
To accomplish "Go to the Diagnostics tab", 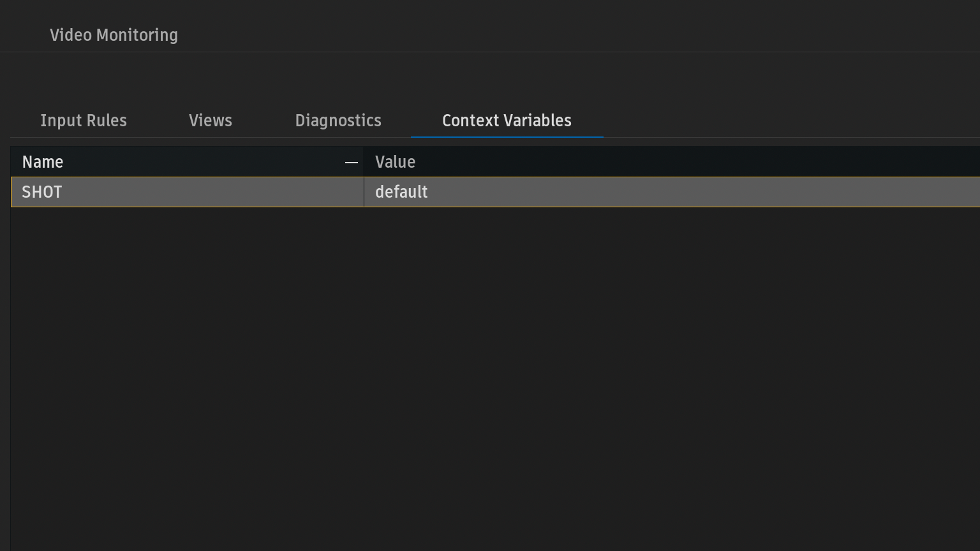I will pyautogui.click(x=338, y=121).
